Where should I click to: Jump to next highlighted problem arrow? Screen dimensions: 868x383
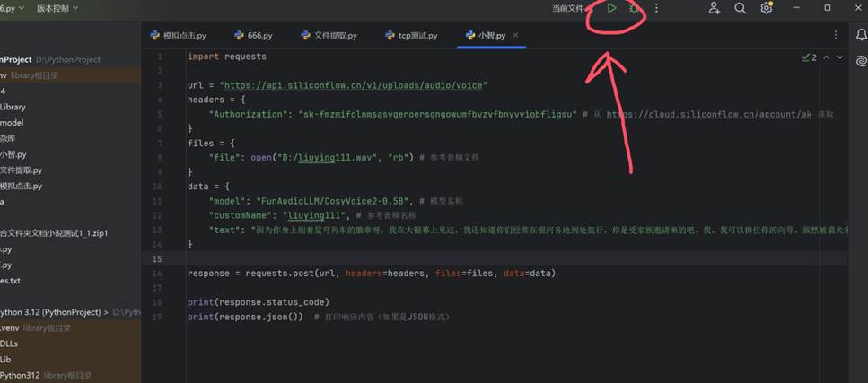coord(840,57)
